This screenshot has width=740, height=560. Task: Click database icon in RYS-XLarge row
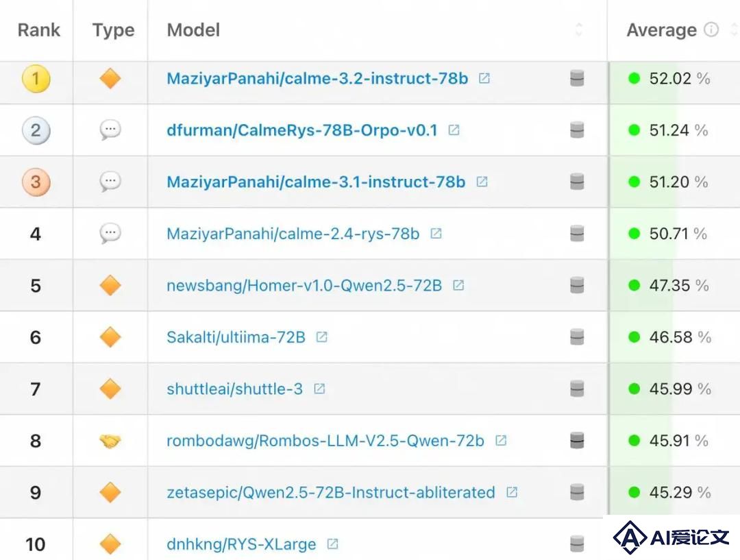pos(577,544)
